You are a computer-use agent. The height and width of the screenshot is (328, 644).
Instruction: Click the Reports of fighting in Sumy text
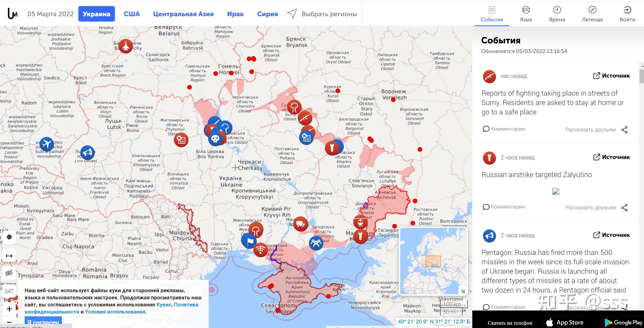(x=552, y=102)
